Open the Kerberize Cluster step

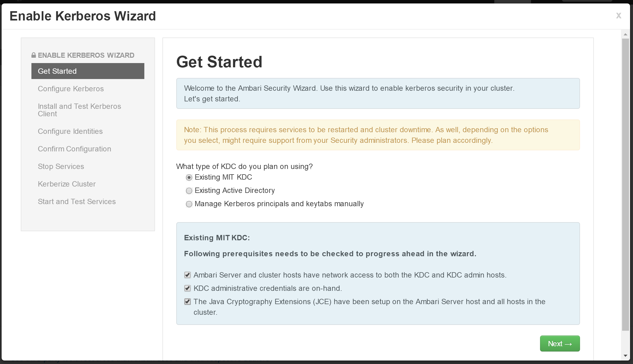(67, 184)
